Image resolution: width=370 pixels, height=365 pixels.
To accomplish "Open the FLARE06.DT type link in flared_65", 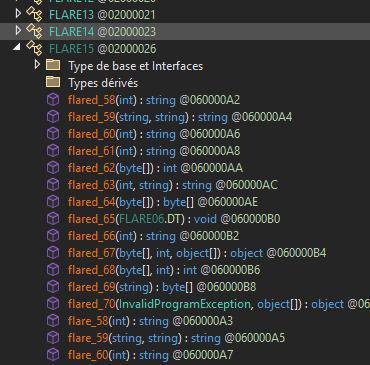I will (152, 219).
